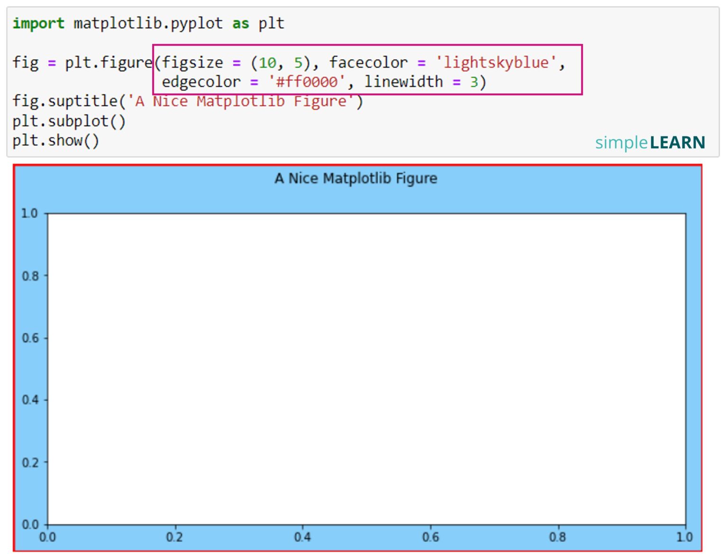This screenshot has width=728, height=560.
Task: Click the 1.0 tick on the y-axis
Action: coord(29,213)
